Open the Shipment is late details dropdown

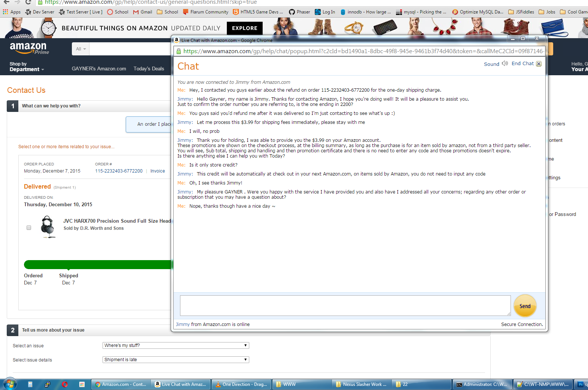[x=176, y=360]
